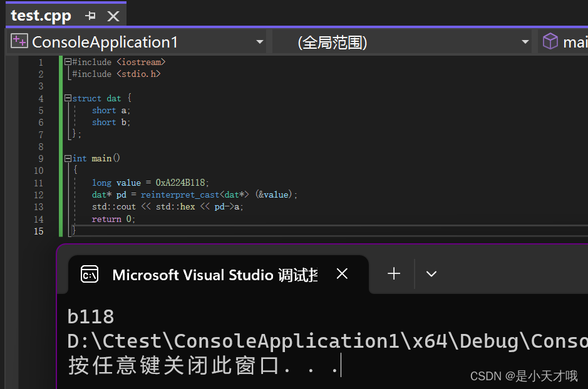Viewport: 588px width, 389px height.
Task: Click the CSDN @是小天才哦 link
Action: coord(525,375)
